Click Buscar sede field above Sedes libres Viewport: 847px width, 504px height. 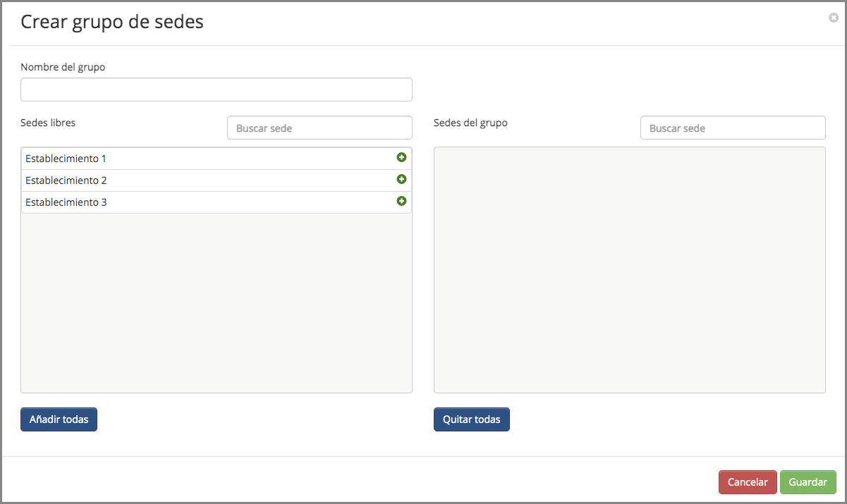click(x=319, y=128)
